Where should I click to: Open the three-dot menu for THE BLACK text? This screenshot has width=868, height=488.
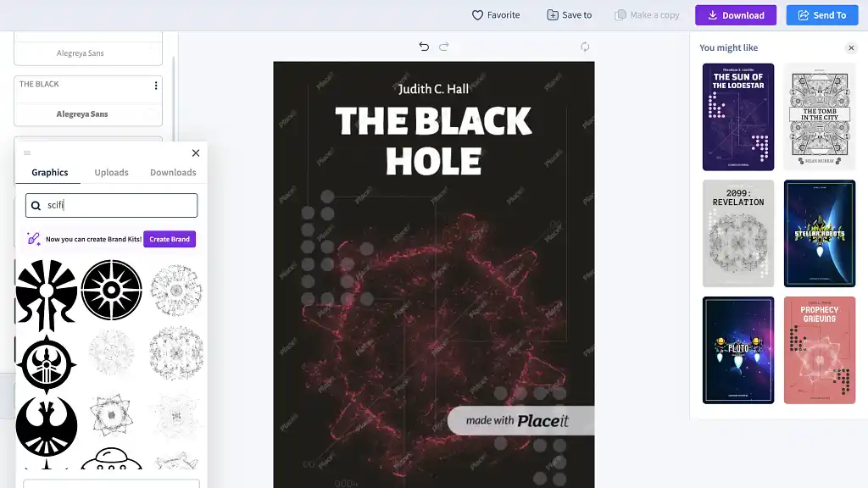pos(156,86)
